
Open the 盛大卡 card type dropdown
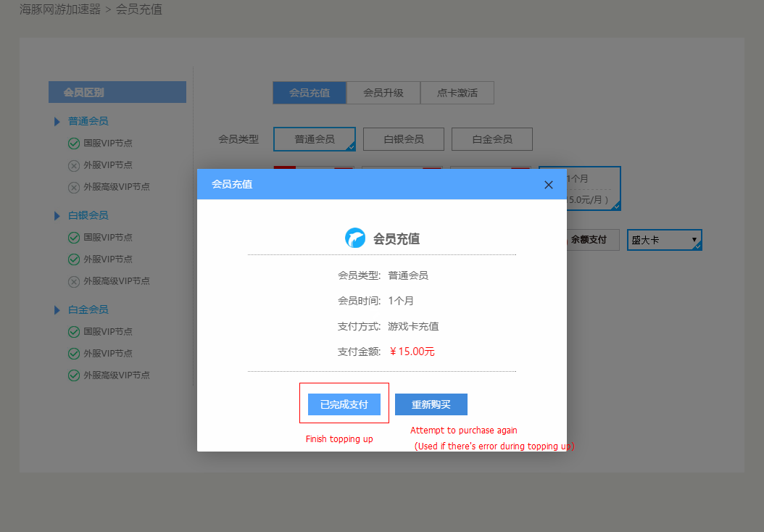[x=665, y=240]
